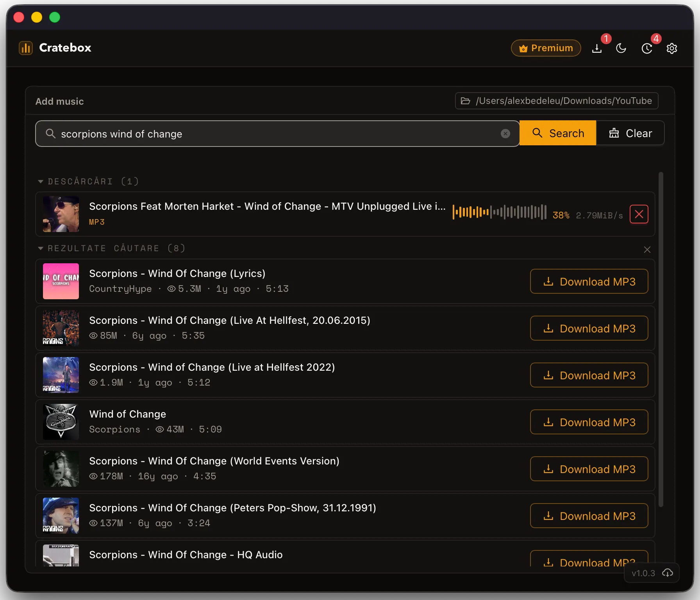Download MP3 for Wind Of Change (Lyrics)
Viewport: 700px width, 600px height.
point(589,281)
